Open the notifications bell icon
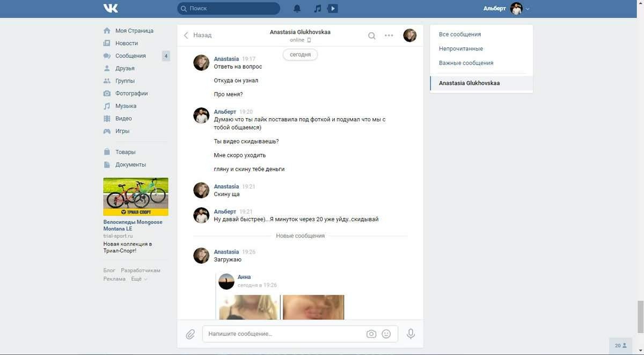This screenshot has height=355, width=644. (x=297, y=9)
